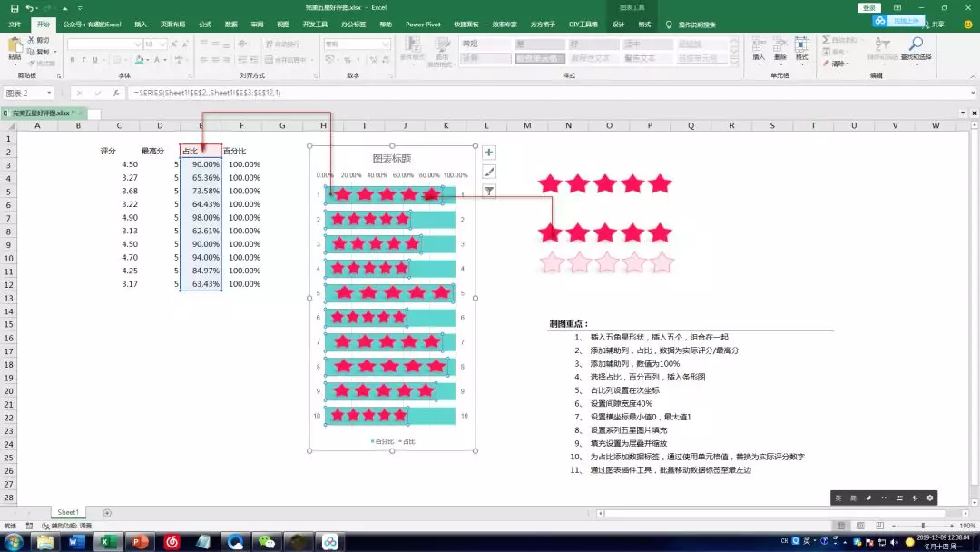Click Insert cells icon in ribbon
The image size is (980, 552).
coord(759,45)
